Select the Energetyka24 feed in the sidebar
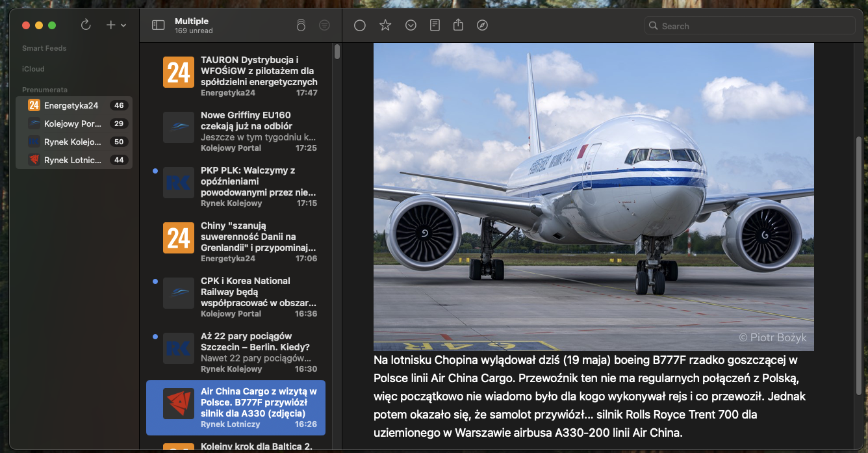Viewport: 868px width, 453px height. (x=71, y=105)
